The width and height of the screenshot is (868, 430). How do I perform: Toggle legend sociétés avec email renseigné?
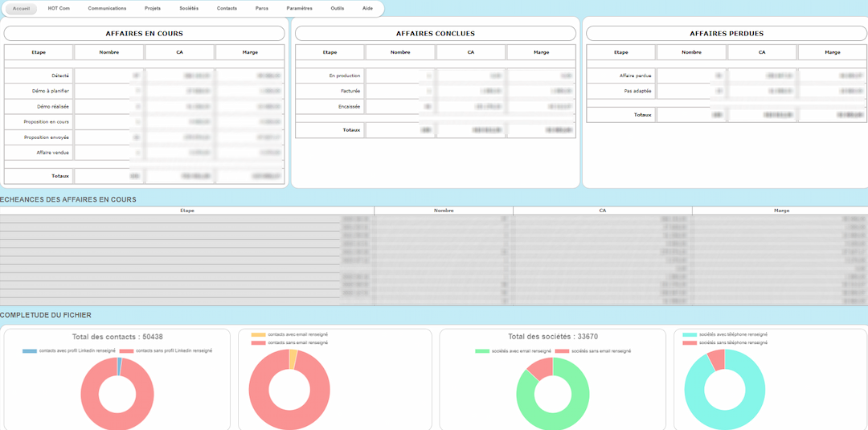[x=513, y=351]
